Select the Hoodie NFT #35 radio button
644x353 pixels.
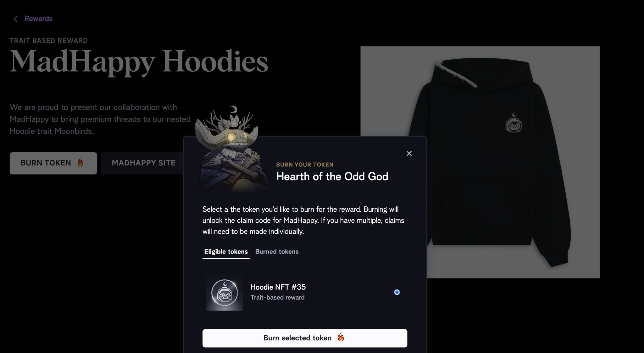(x=397, y=292)
